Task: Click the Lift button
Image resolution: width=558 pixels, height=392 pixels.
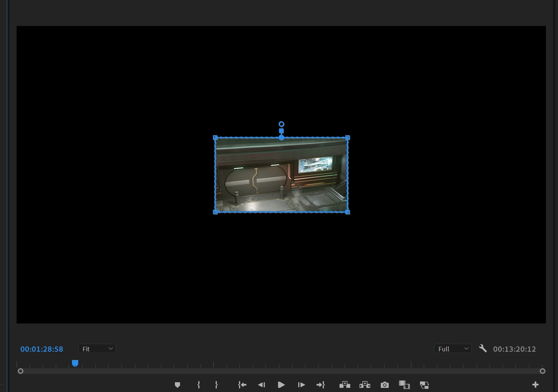Action: point(345,385)
